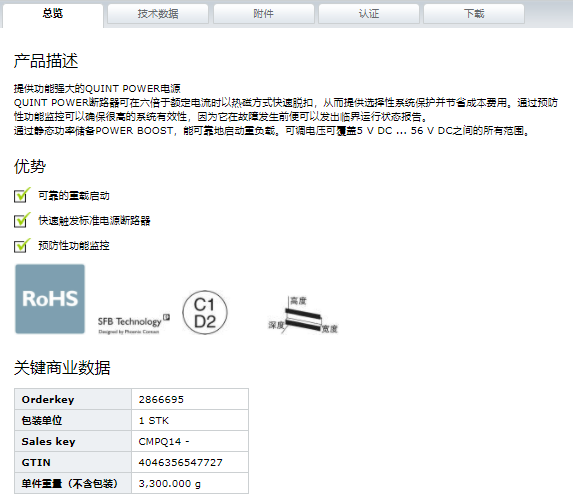The width and height of the screenshot is (573, 498).
Task: Click the Orderkey value 2866695
Action: (x=161, y=399)
